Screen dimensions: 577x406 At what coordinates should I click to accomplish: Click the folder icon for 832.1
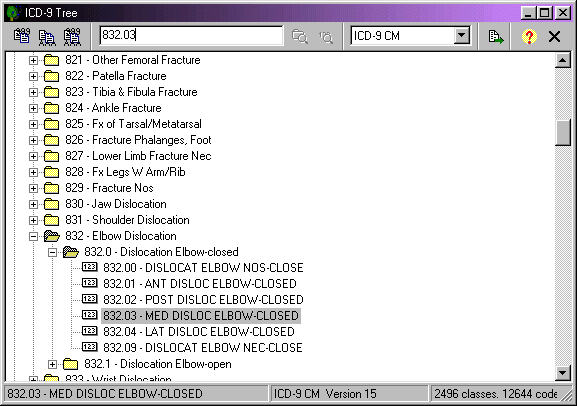70,364
